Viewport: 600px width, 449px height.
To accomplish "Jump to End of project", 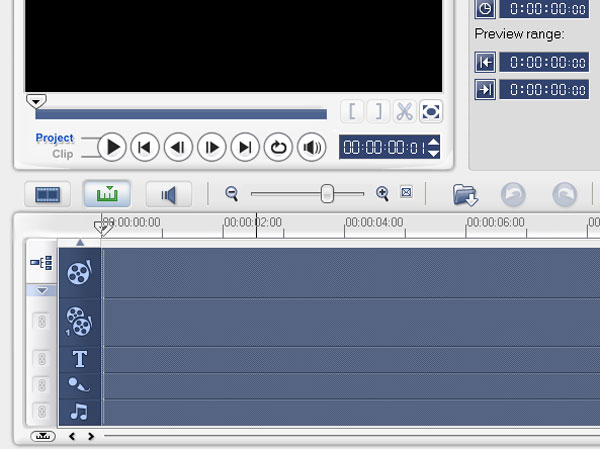I will 245,147.
